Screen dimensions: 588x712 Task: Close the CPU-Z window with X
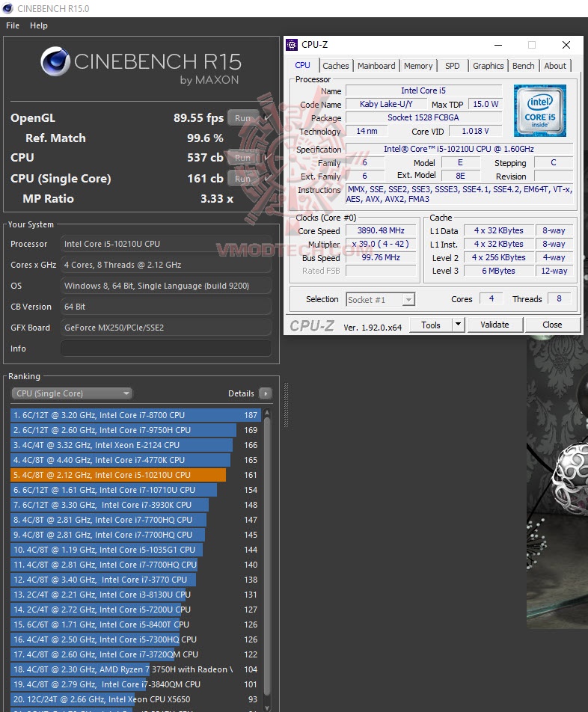[x=566, y=45]
